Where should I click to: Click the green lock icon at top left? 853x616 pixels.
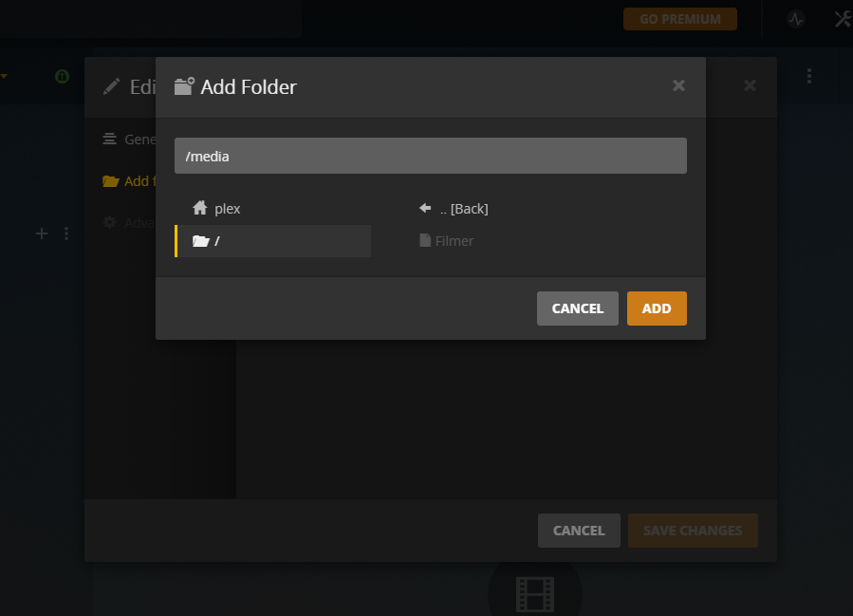tap(62, 76)
